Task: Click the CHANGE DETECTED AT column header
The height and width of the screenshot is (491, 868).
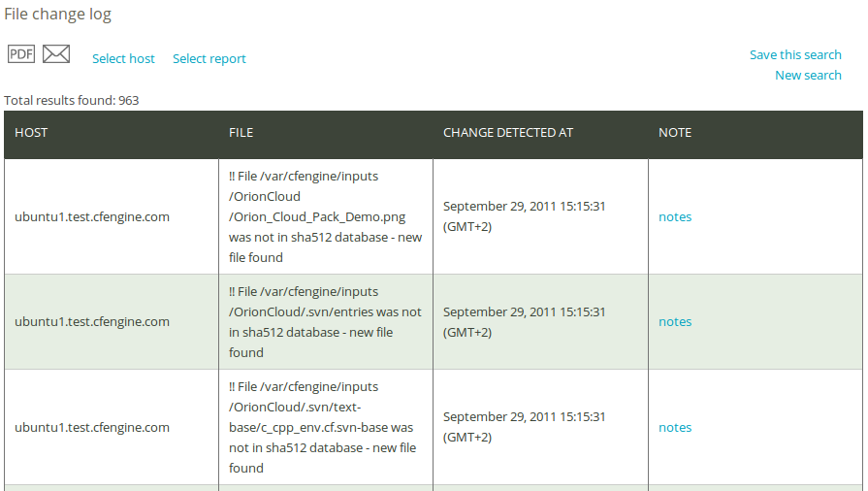Action: coord(507,132)
